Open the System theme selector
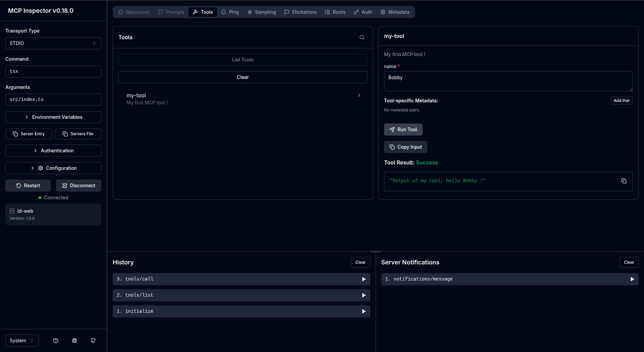 (21, 341)
